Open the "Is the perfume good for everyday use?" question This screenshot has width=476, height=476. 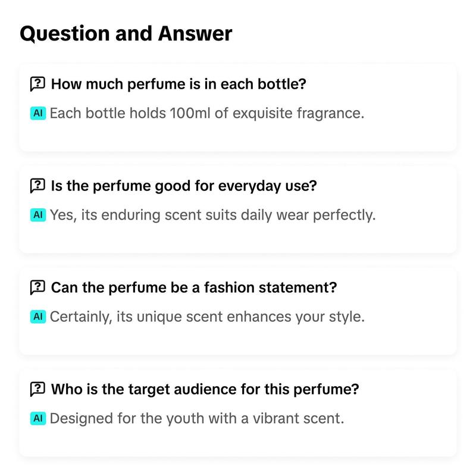[184, 186]
